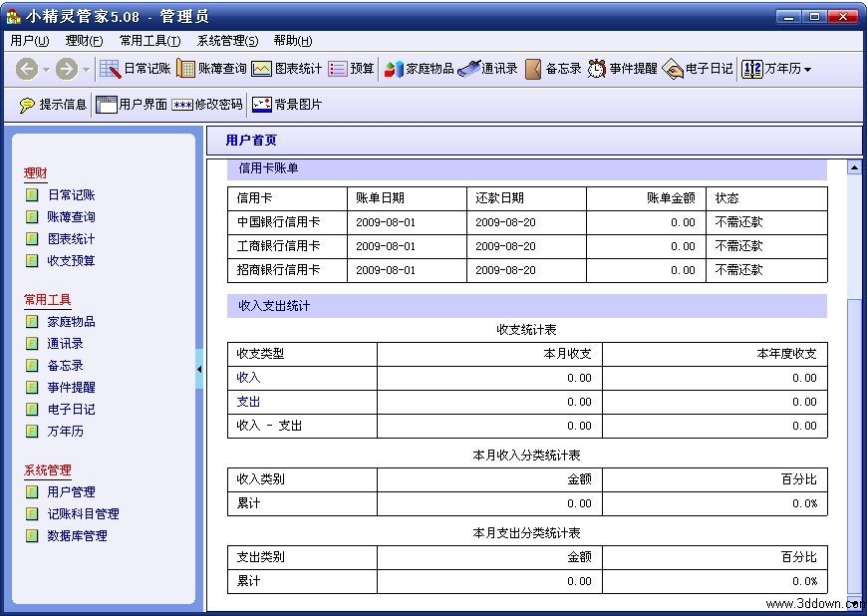Open forward history dropdown arrow
867x616 pixels.
click(87, 70)
